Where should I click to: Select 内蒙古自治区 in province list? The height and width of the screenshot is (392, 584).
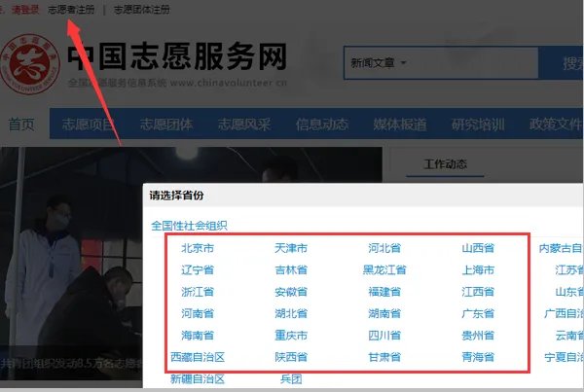pyautogui.click(x=561, y=248)
